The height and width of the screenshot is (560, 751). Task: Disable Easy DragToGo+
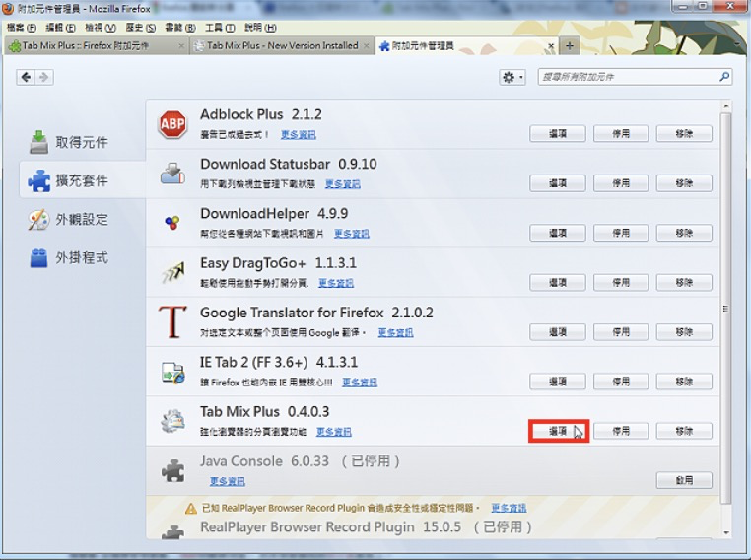[621, 283]
